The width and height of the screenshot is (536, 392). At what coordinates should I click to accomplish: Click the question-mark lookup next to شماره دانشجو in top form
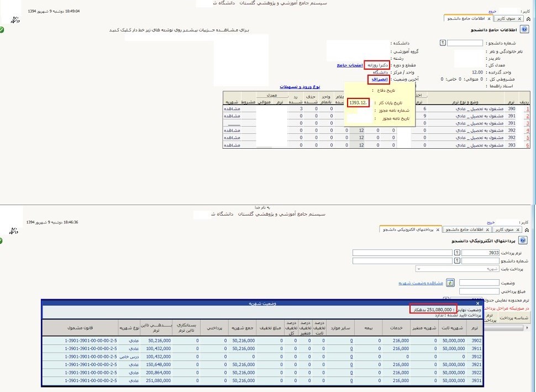pyautogui.click(x=443, y=43)
